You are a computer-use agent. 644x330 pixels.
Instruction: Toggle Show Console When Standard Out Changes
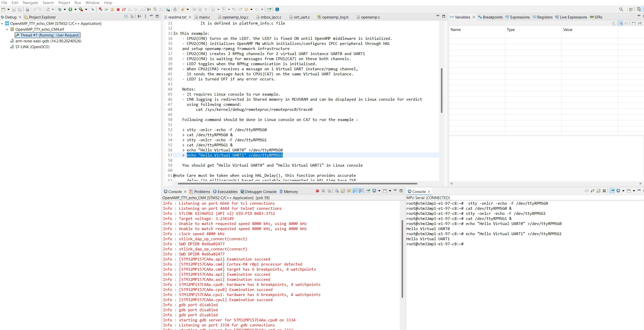(x=355, y=191)
